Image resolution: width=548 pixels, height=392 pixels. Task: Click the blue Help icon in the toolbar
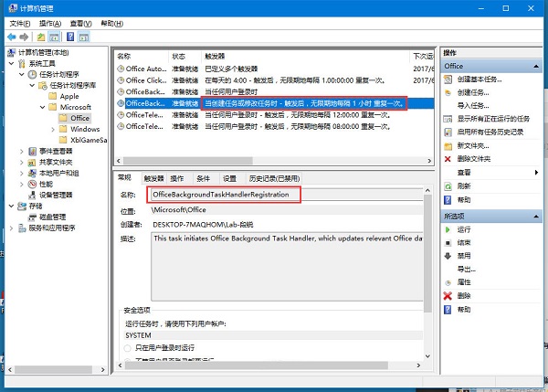point(70,37)
